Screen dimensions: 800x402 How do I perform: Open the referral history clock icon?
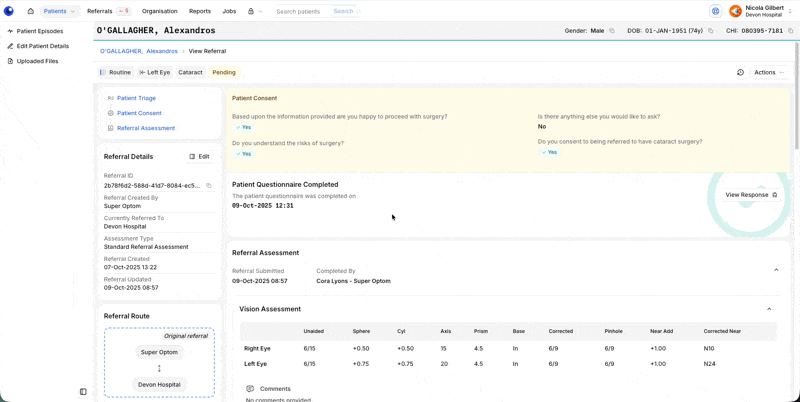[x=740, y=72]
